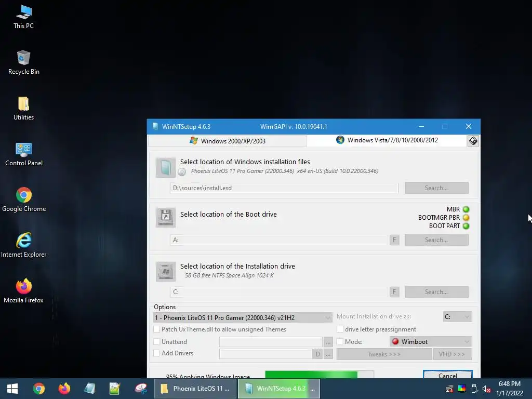
Task: Open the notepad-style taskbar icon
Action: [x=115, y=389]
